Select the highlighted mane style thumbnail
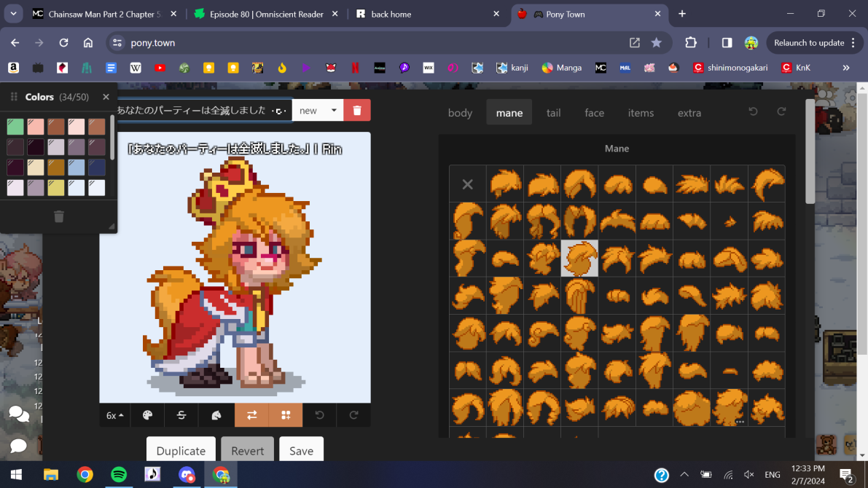The width and height of the screenshot is (868, 488). 579,259
